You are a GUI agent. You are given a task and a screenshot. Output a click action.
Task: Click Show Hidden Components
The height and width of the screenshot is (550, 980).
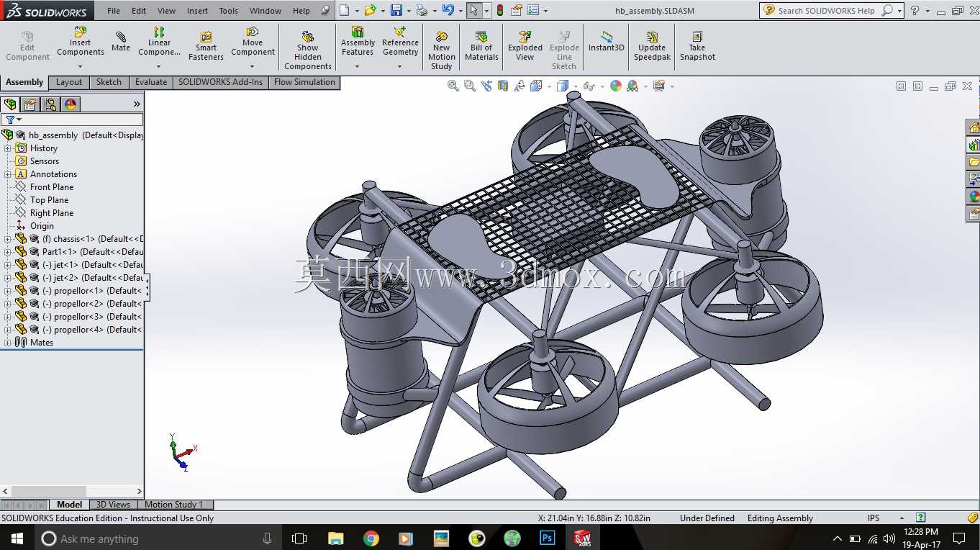coord(308,50)
